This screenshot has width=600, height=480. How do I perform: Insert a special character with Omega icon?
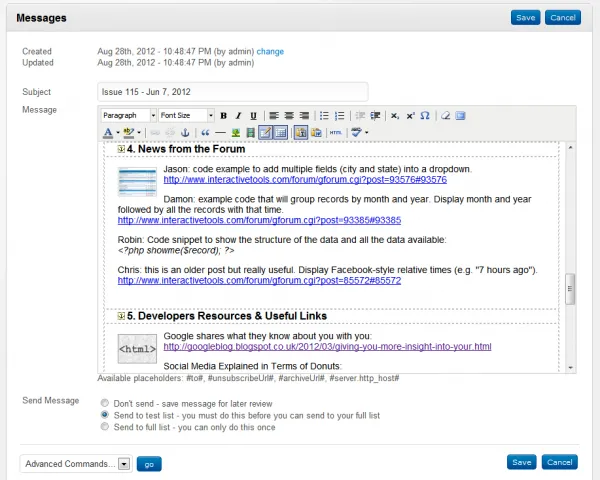pyautogui.click(x=425, y=116)
